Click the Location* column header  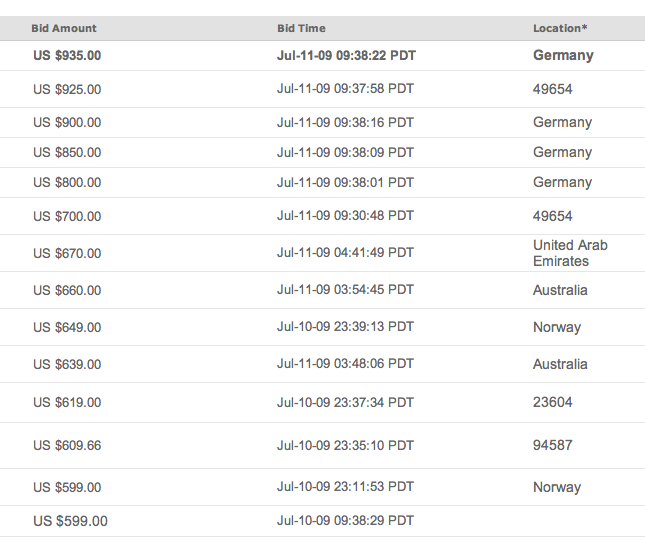point(560,28)
